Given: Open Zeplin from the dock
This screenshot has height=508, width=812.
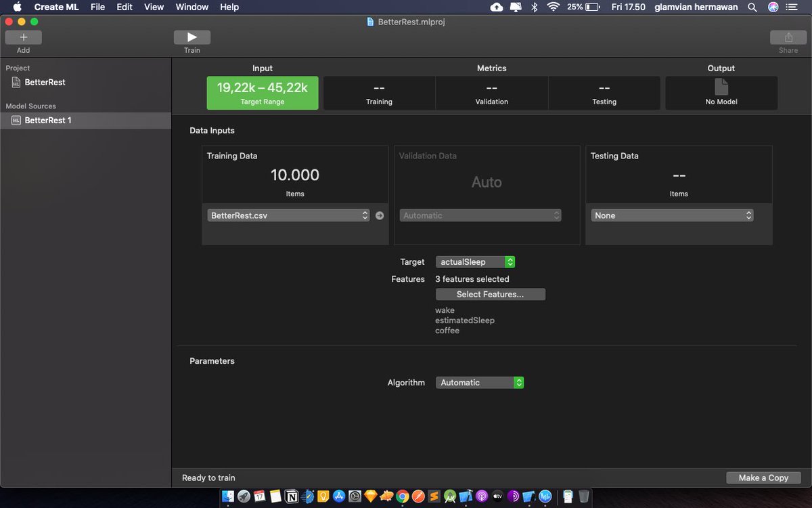Looking at the screenshot, I should click(386, 496).
